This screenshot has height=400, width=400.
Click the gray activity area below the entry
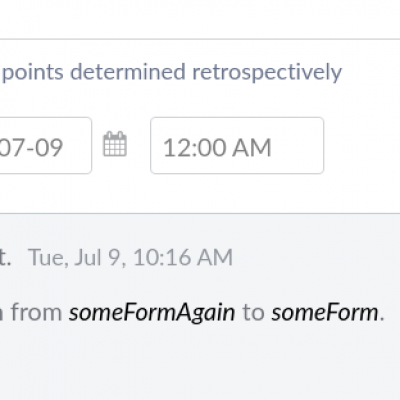(200, 363)
